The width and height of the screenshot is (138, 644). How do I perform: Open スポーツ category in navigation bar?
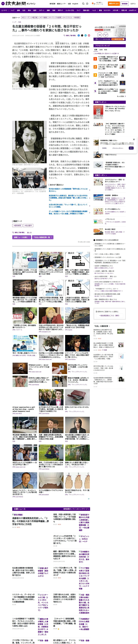(x=42, y=11)
